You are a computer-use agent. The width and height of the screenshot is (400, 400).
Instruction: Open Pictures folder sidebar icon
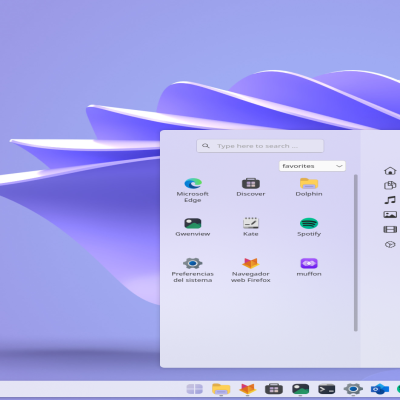click(390, 215)
